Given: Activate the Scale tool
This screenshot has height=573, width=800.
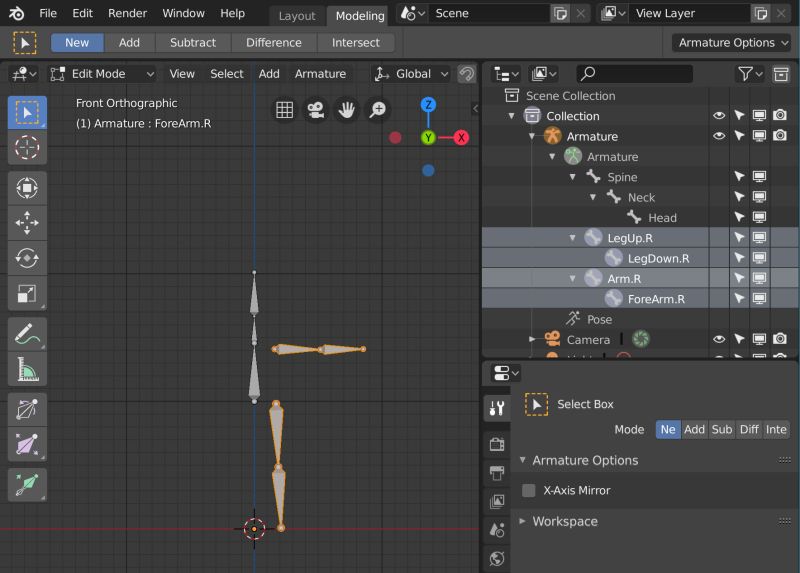Looking at the screenshot, I should pyautogui.click(x=27, y=293).
